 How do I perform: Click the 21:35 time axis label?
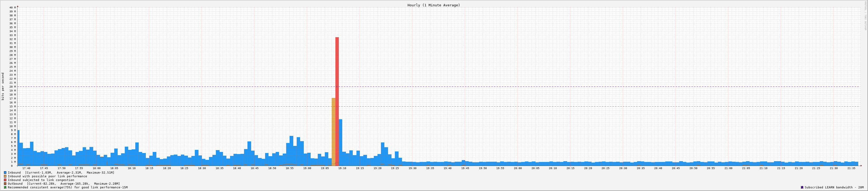coord(851,168)
